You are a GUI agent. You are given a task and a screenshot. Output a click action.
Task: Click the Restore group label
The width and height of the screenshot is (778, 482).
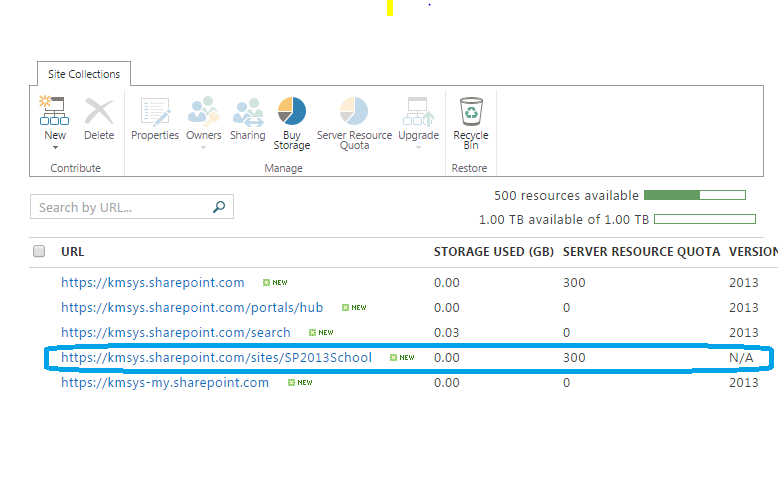coord(469,168)
